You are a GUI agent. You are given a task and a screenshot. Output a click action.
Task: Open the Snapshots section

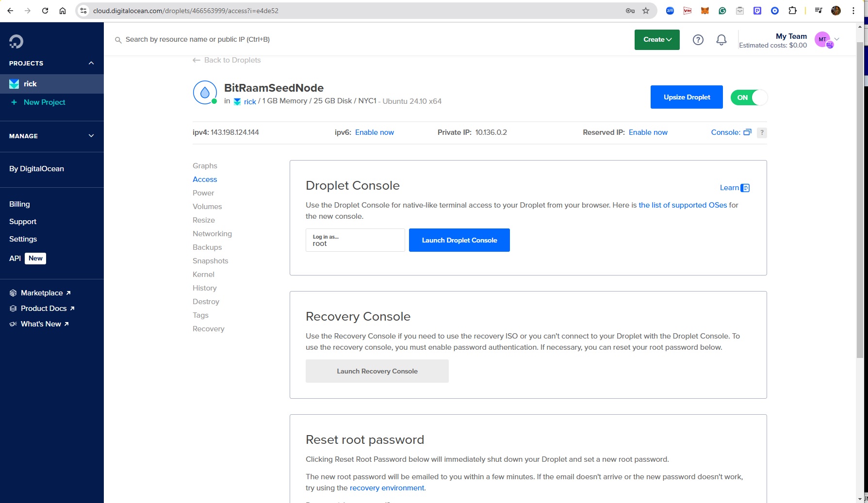[x=210, y=261]
